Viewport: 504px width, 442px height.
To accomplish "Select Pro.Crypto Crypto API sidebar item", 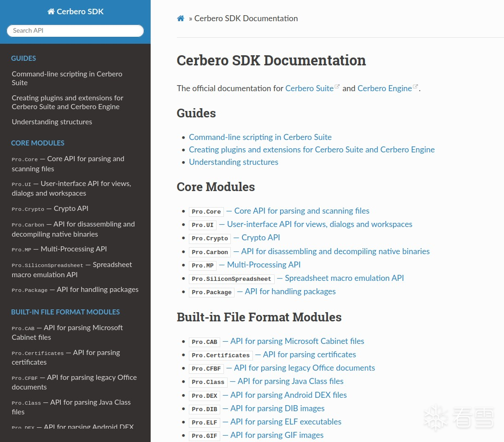I will pos(50,209).
